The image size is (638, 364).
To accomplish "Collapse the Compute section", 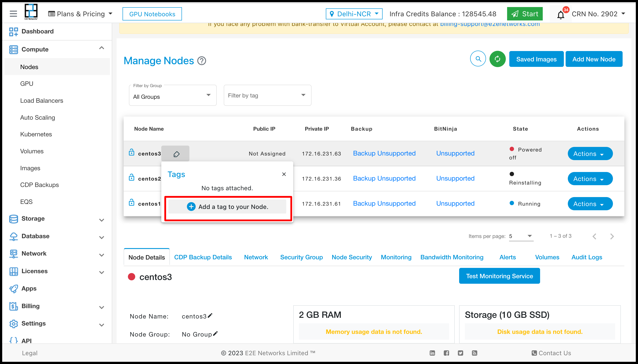I will point(101,48).
